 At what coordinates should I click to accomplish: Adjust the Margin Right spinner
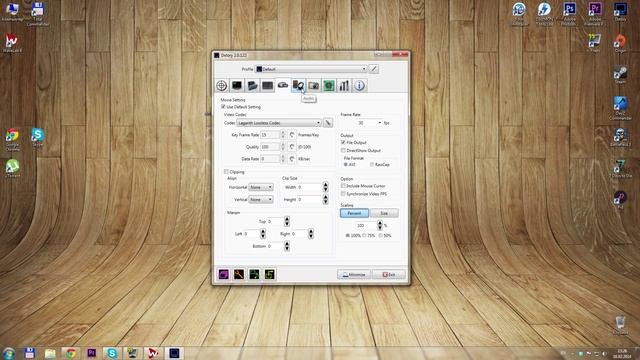[311, 234]
